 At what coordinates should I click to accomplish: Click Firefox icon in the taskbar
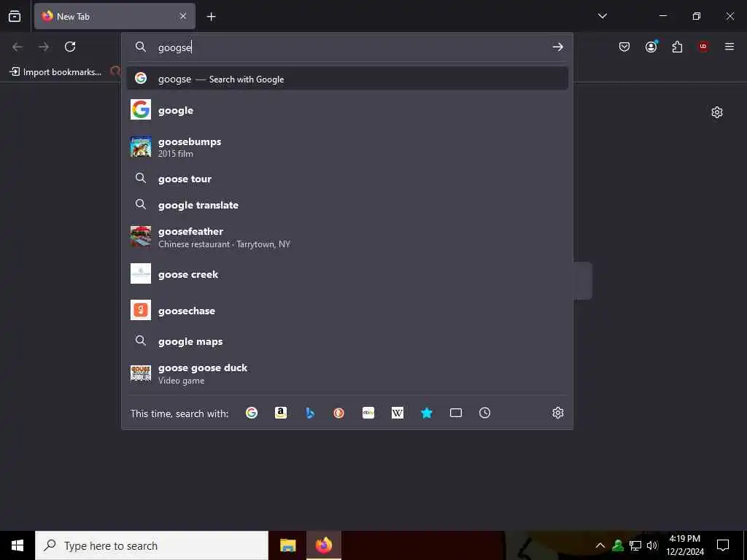tap(323, 545)
